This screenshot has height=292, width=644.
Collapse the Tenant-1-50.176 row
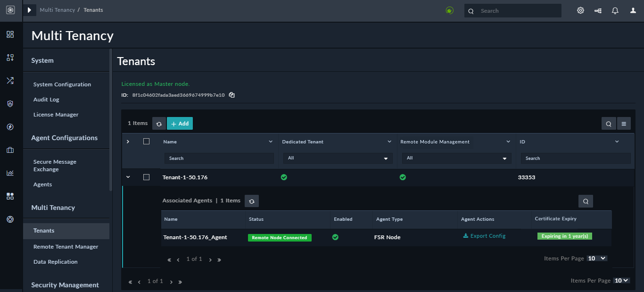click(127, 177)
